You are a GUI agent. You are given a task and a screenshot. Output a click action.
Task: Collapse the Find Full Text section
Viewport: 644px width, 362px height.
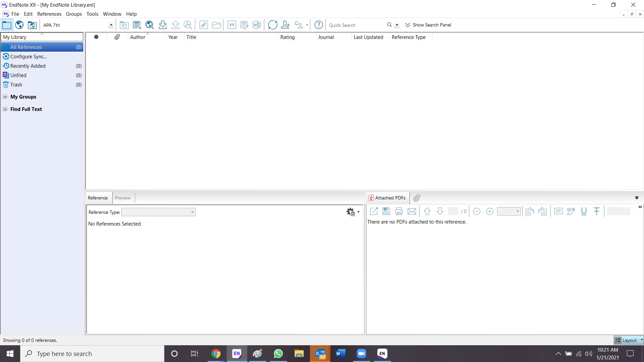click(5, 109)
